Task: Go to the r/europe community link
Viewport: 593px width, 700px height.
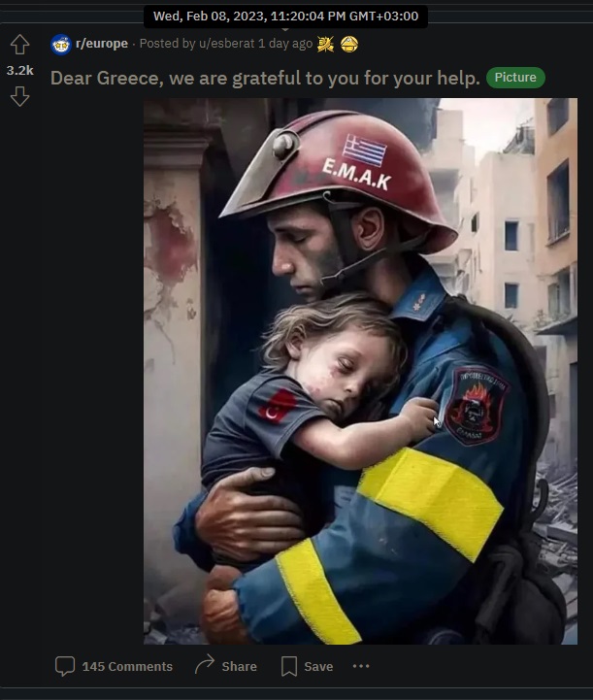Action: click(102, 44)
